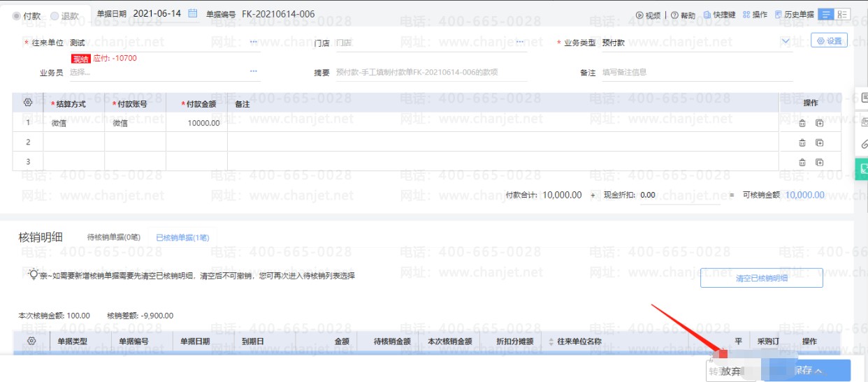
Task: Expand the 业务类型 dropdown
Action: pyautogui.click(x=786, y=43)
